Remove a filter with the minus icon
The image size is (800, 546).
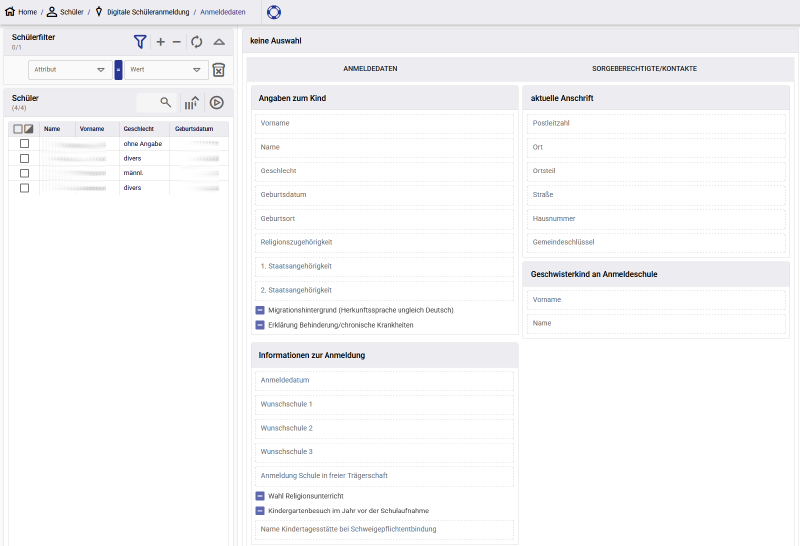coord(177,42)
